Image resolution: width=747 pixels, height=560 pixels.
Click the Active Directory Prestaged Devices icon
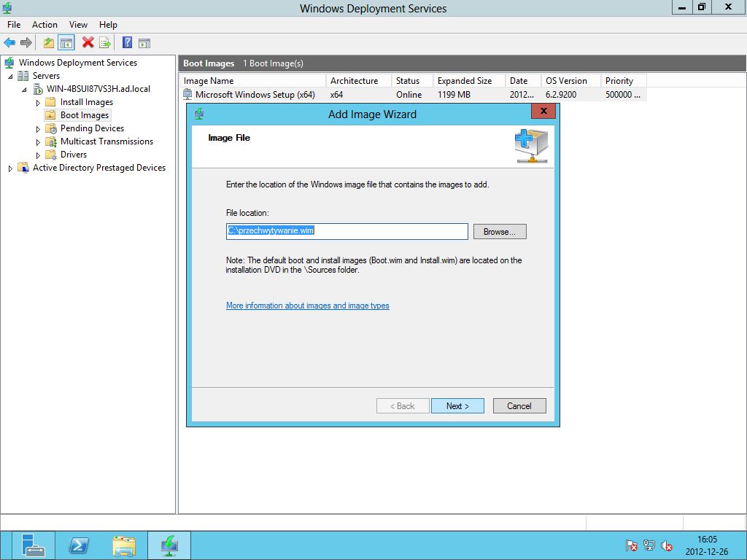pyautogui.click(x=23, y=168)
